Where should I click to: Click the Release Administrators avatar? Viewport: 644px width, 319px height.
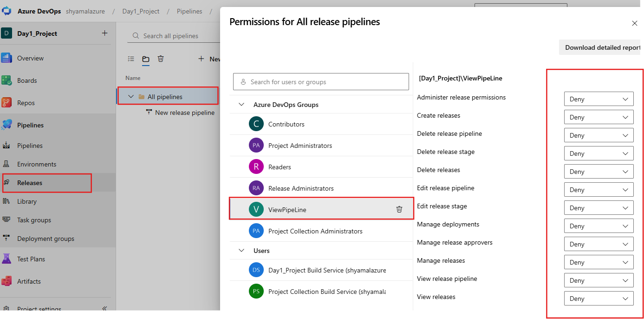point(256,188)
